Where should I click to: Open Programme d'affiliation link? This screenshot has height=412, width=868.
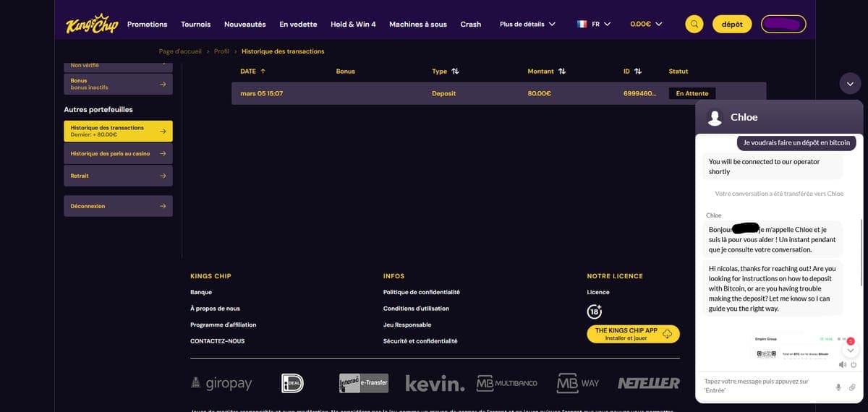click(223, 325)
